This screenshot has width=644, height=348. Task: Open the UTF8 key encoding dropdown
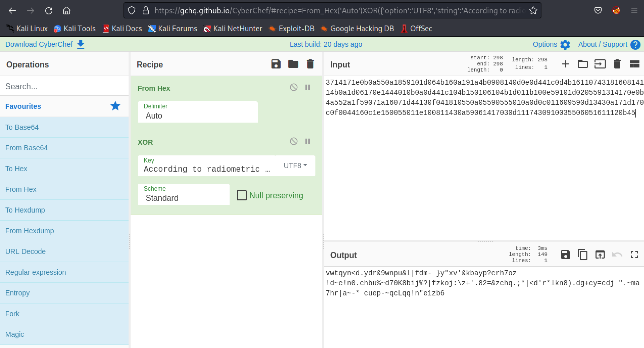click(295, 166)
